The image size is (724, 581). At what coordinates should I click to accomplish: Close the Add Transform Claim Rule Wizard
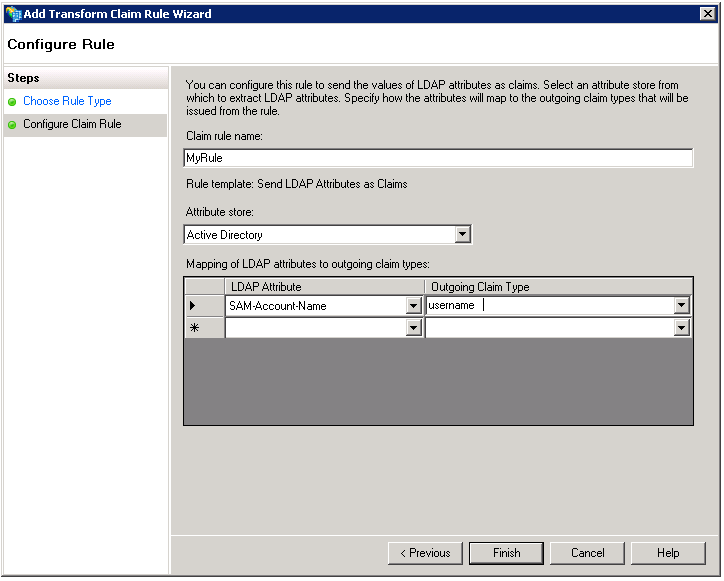pyautogui.click(x=707, y=14)
